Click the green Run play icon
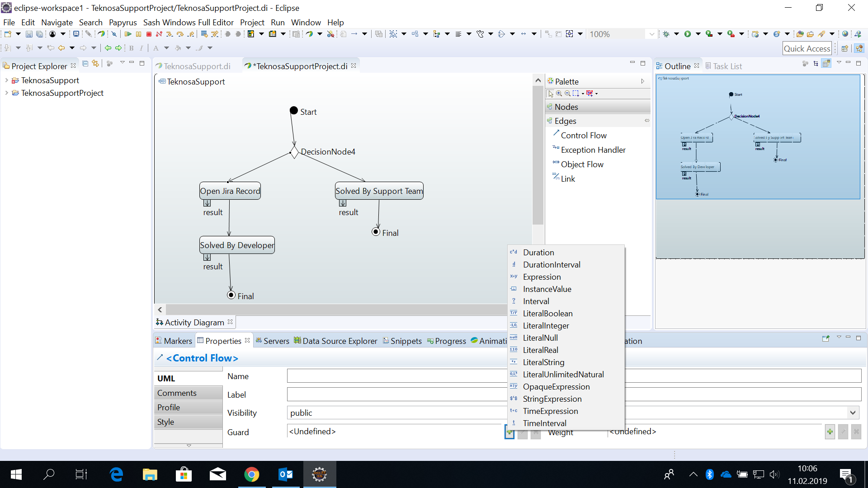 [688, 34]
